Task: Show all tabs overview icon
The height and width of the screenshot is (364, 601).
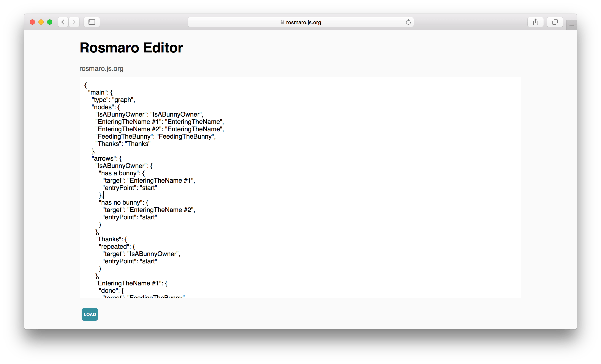Action: [555, 22]
